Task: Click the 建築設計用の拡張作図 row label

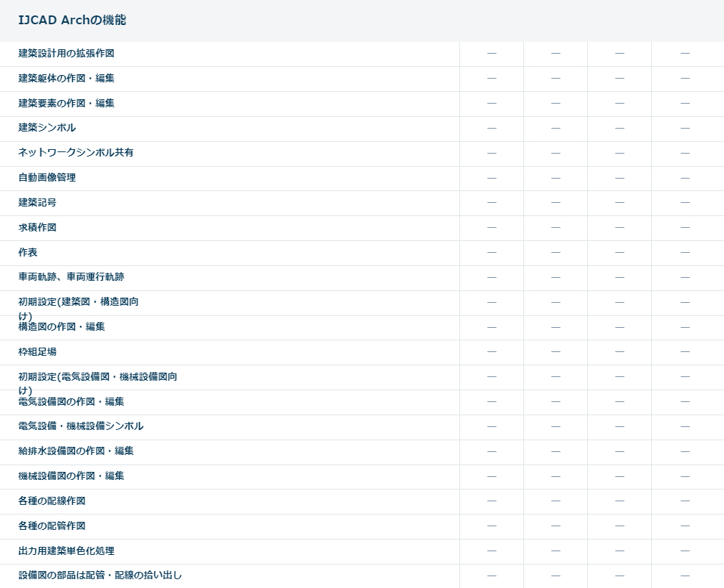Action: point(66,54)
